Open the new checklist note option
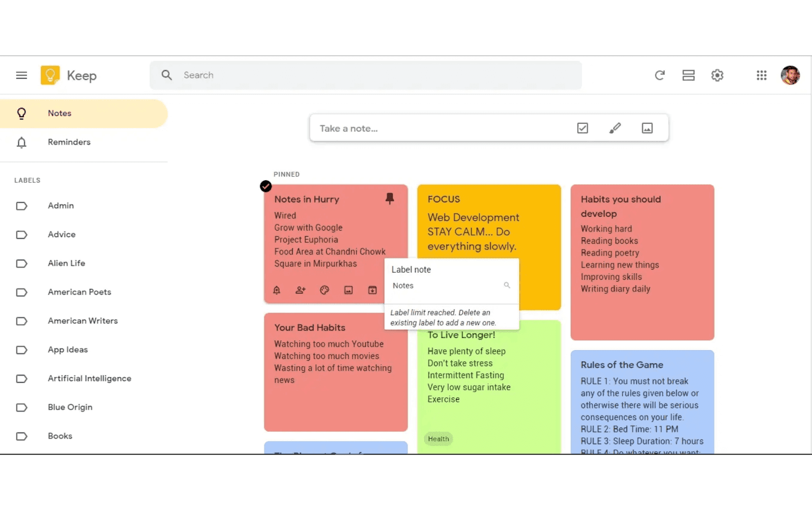 (582, 128)
